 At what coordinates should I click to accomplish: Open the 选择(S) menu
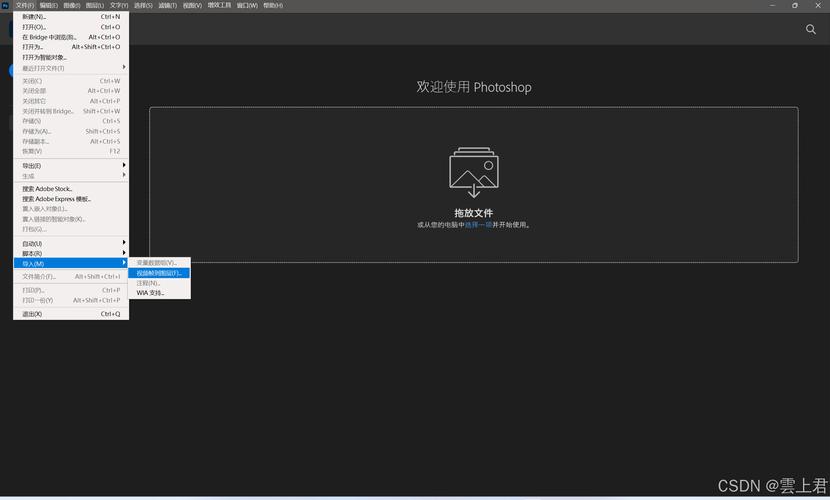[143, 5]
